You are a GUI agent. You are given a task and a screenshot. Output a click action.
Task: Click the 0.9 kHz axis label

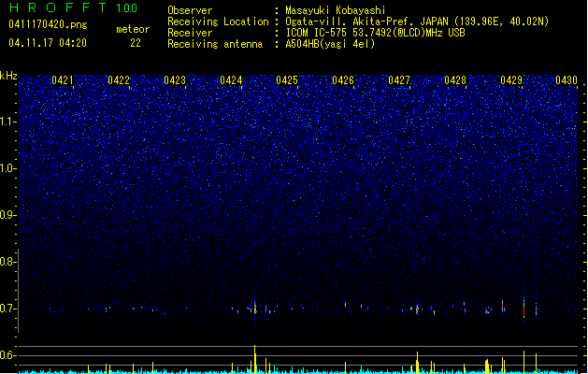(x=7, y=215)
